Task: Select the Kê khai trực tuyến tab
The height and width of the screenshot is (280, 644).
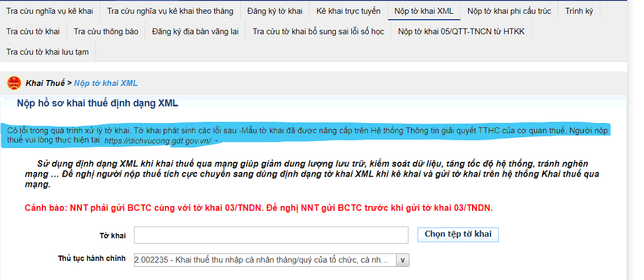Action: (348, 11)
